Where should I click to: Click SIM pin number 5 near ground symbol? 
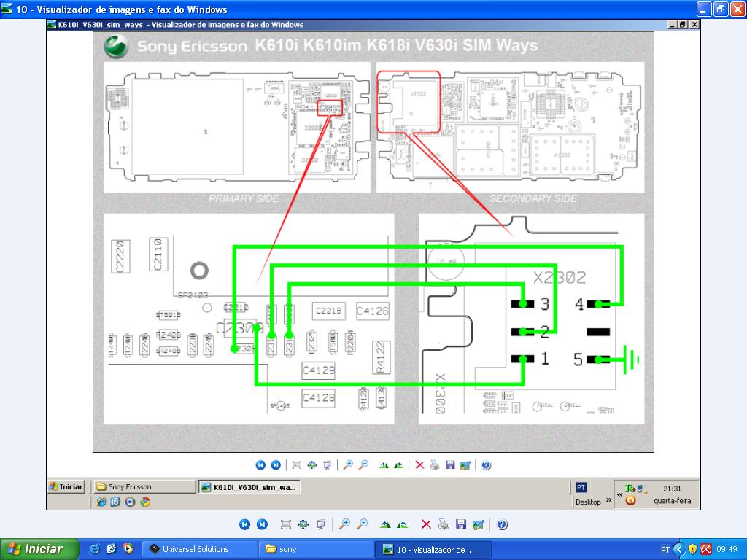click(578, 359)
